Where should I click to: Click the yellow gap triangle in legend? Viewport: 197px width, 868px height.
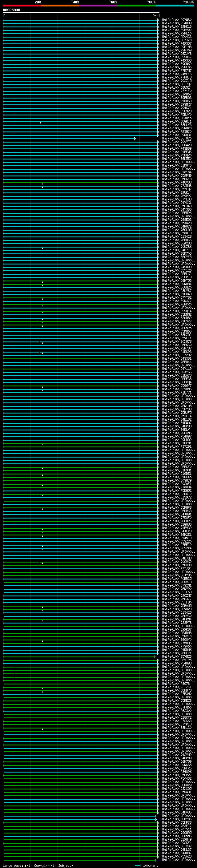(25, 866)
